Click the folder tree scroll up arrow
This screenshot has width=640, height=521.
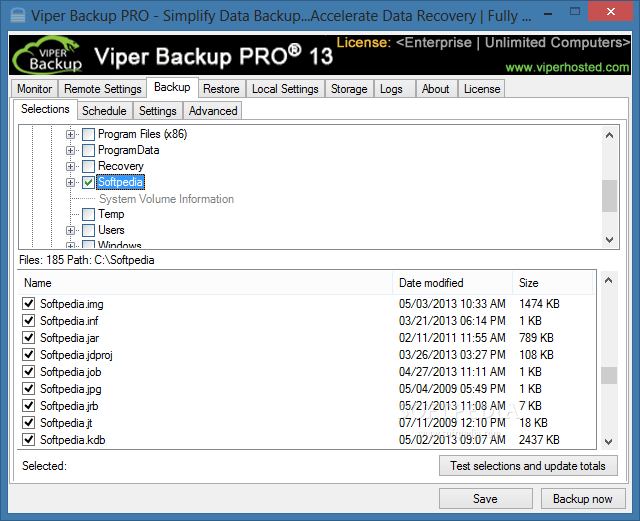coord(609,135)
